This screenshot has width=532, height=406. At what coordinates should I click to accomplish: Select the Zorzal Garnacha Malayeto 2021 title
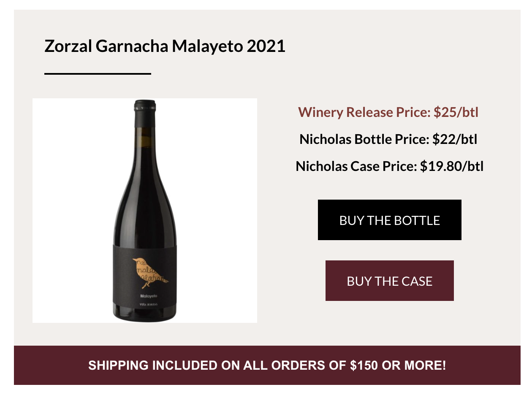coord(165,46)
